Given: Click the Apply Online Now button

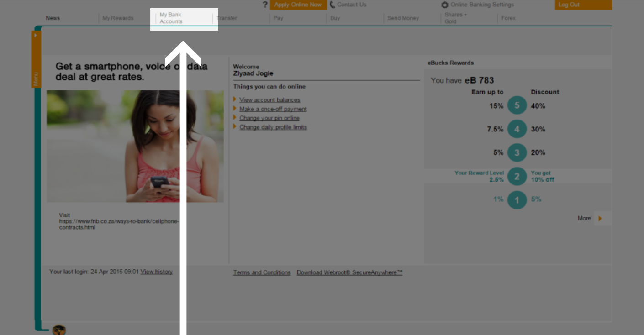Looking at the screenshot, I should pos(297,5).
